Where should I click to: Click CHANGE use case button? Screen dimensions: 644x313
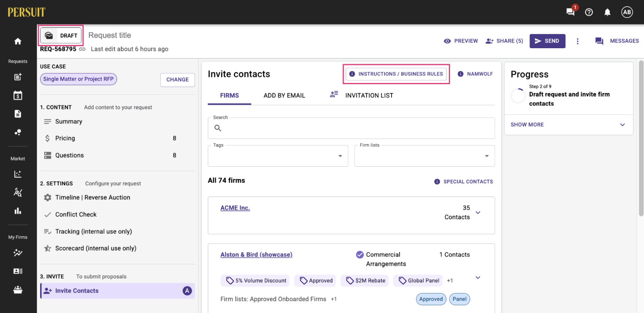(x=178, y=80)
